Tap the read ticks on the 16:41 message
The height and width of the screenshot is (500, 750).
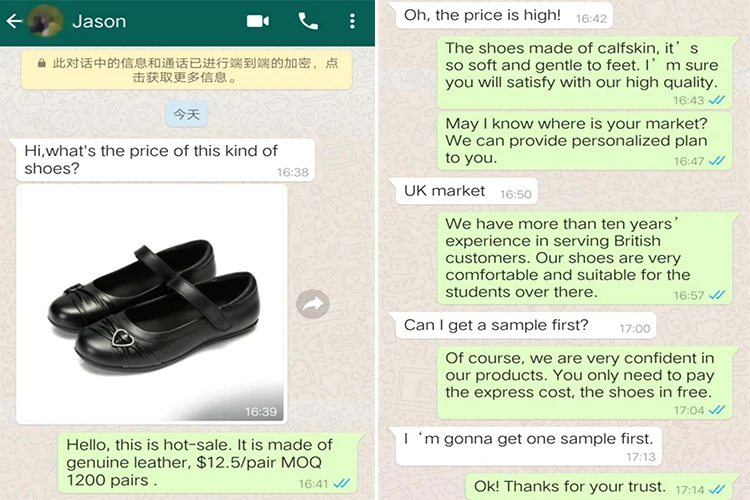click(x=341, y=483)
